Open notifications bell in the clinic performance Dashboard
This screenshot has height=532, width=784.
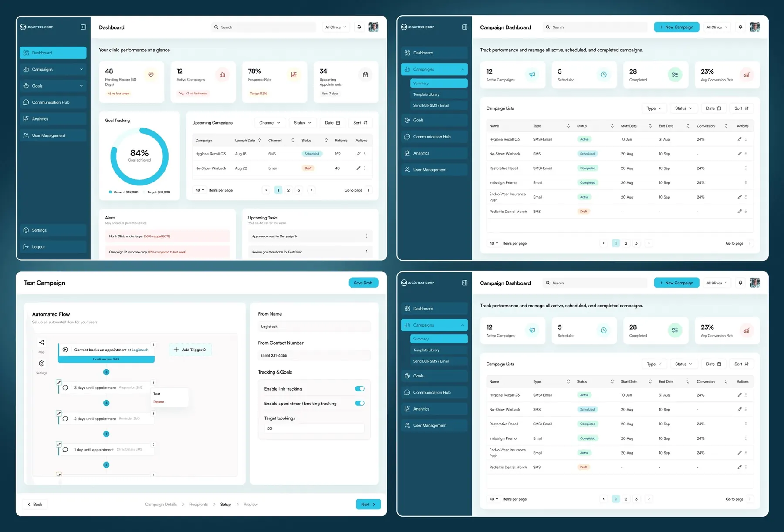click(x=359, y=27)
